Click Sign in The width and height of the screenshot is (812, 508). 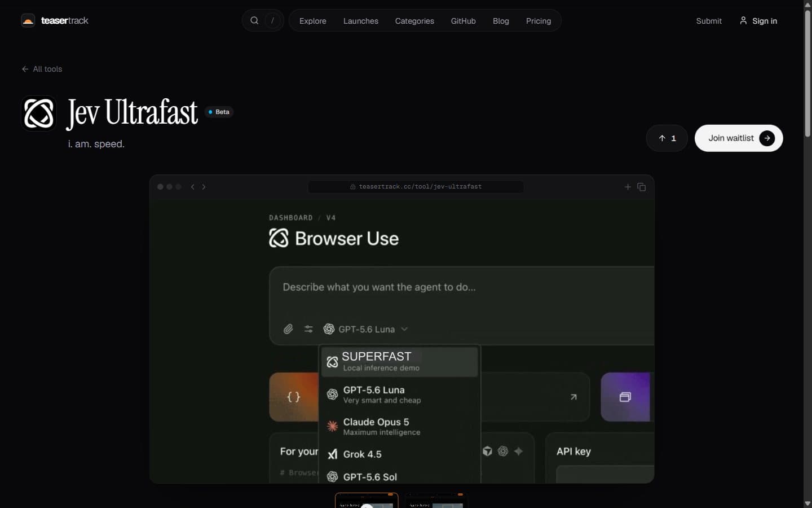tap(758, 21)
